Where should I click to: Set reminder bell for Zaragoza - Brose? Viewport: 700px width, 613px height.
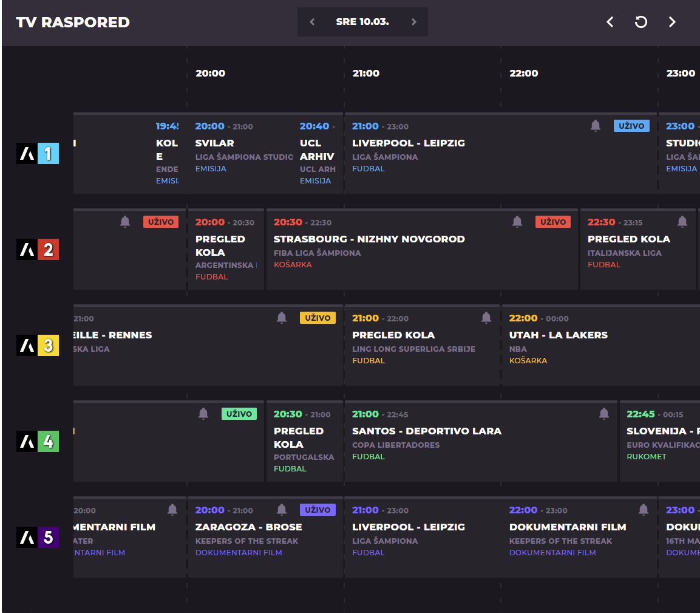point(281,510)
